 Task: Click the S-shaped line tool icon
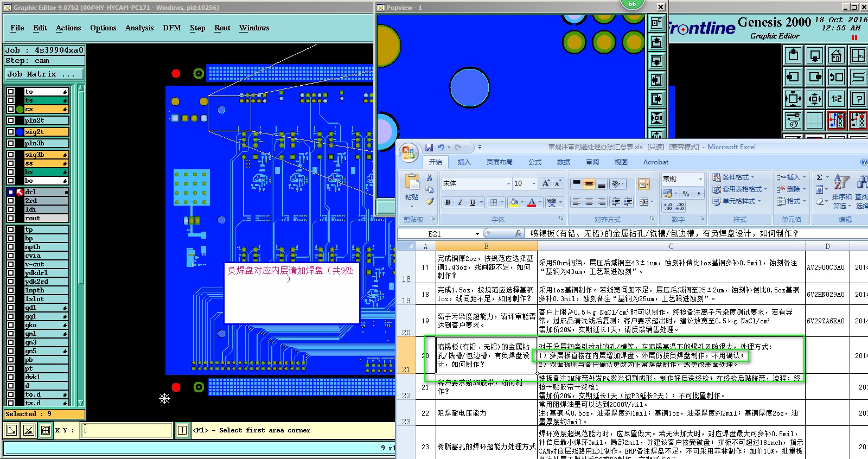pos(858,76)
